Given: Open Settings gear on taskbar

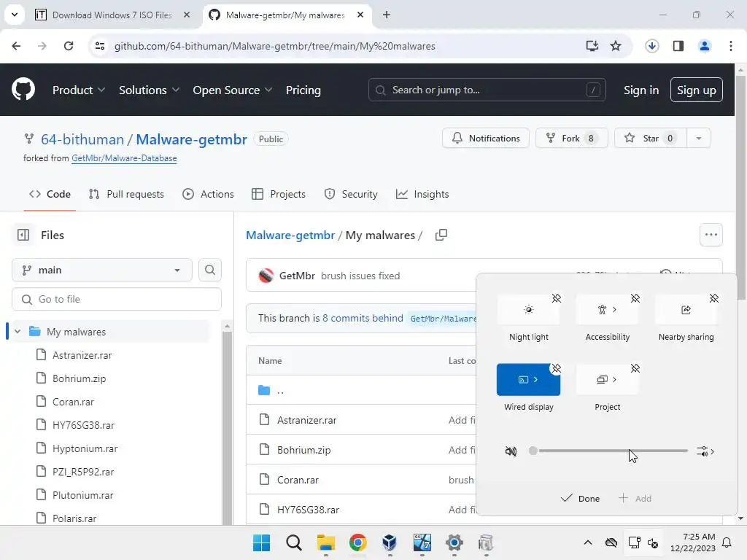Looking at the screenshot, I should [454, 542].
